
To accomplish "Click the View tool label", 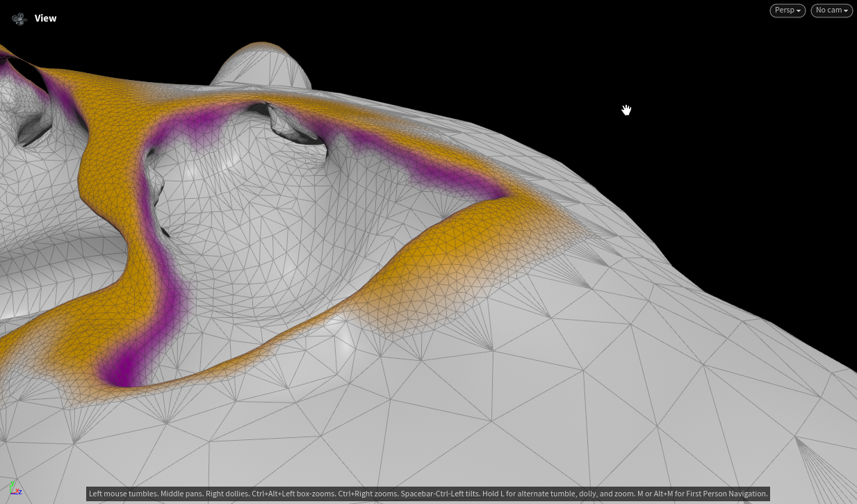I will [x=46, y=18].
